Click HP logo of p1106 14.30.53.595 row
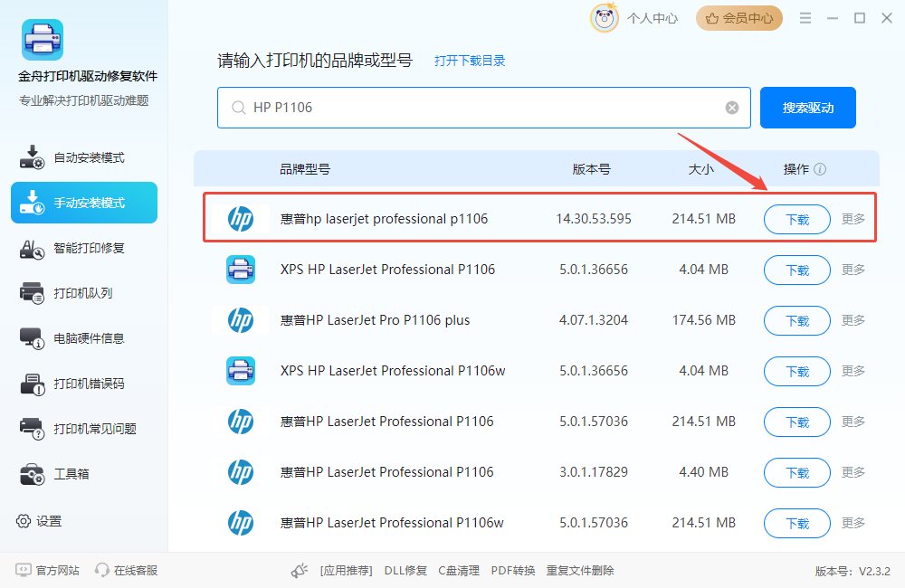The width and height of the screenshot is (905, 588). coord(241,219)
